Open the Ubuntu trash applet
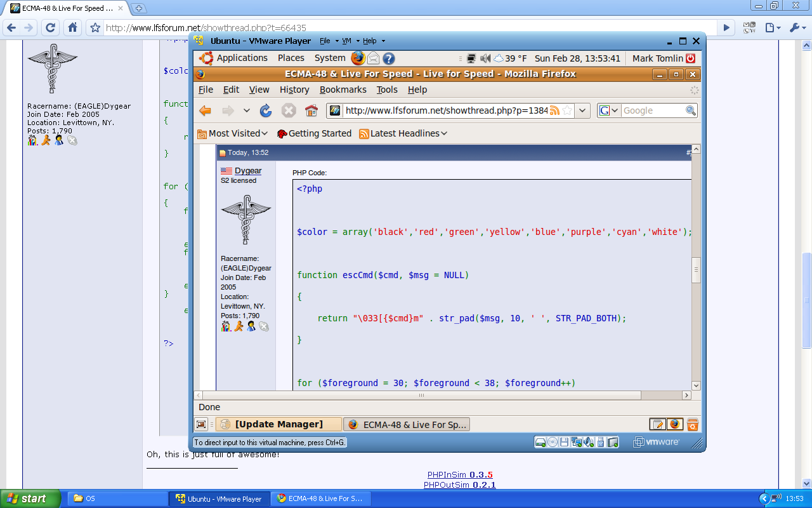Screen dimensions: 812x508 pos(693,424)
